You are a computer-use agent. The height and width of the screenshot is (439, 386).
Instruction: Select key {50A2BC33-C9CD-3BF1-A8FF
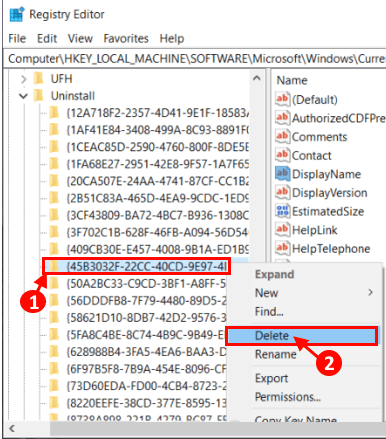[146, 284]
